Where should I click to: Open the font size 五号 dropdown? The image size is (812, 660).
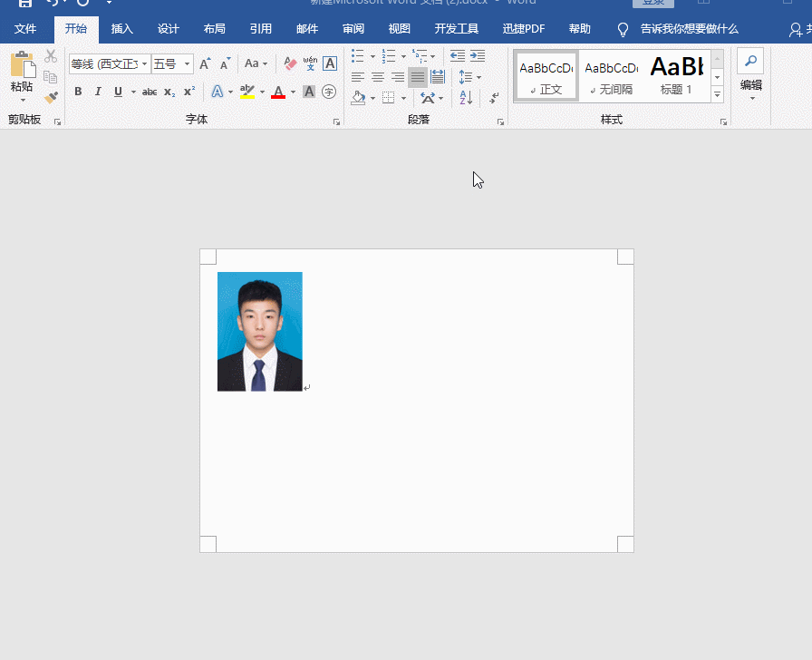pyautogui.click(x=188, y=63)
